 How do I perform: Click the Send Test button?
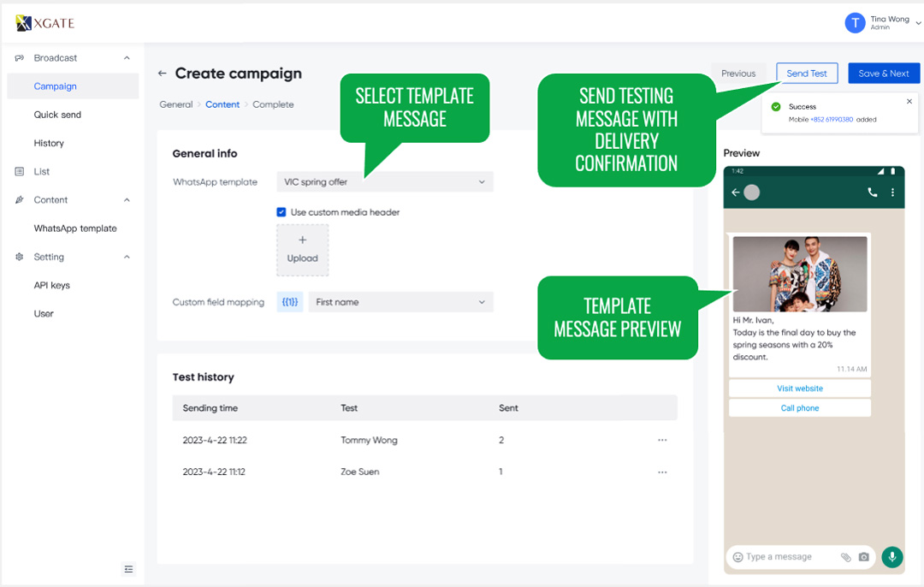tap(806, 74)
